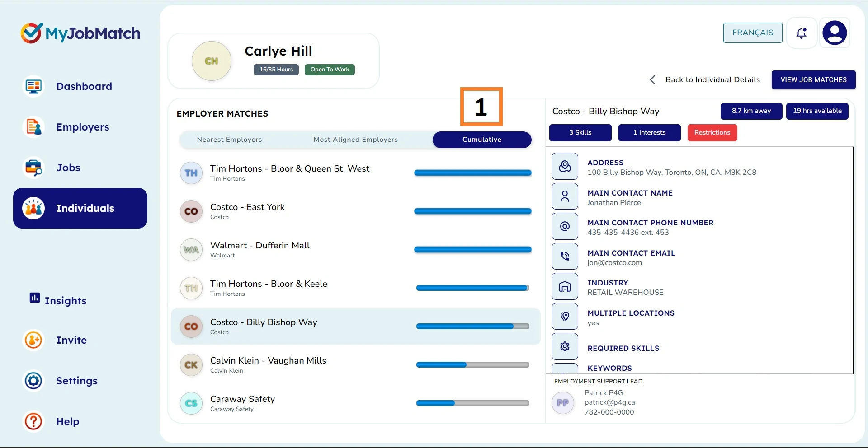Click the MyJobMatch logo
Screen dimensions: 868x448
(80, 33)
